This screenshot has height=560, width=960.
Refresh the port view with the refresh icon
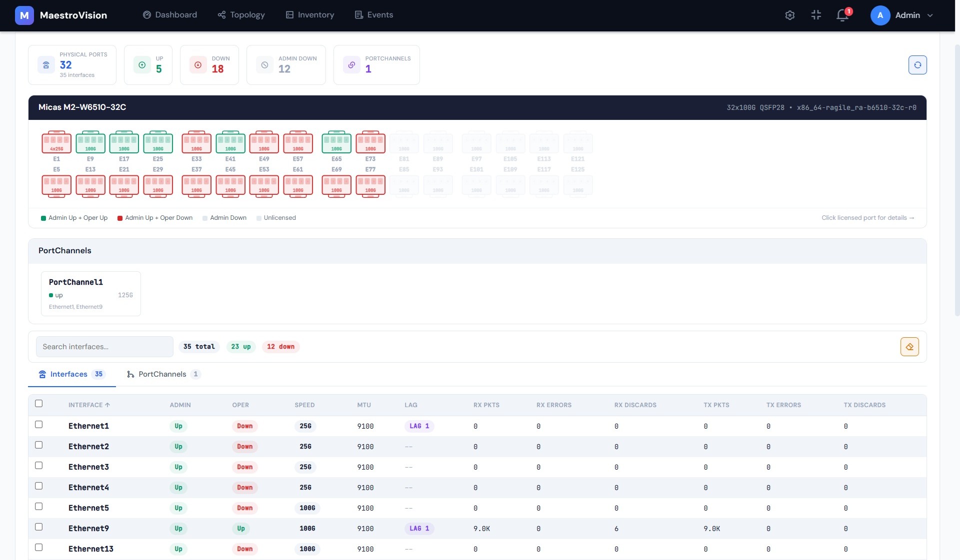tap(917, 65)
